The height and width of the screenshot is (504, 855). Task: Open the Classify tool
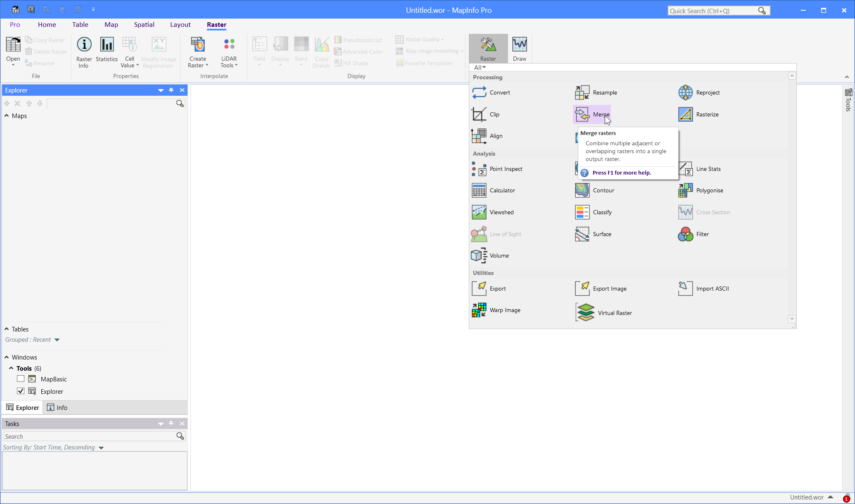pyautogui.click(x=594, y=212)
